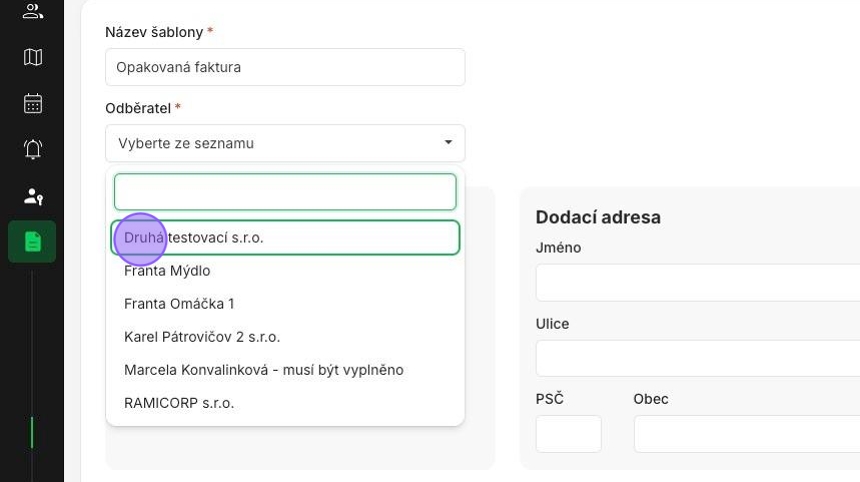Open the calendar icon in sidebar
This screenshot has width=860, height=482.
(x=33, y=103)
